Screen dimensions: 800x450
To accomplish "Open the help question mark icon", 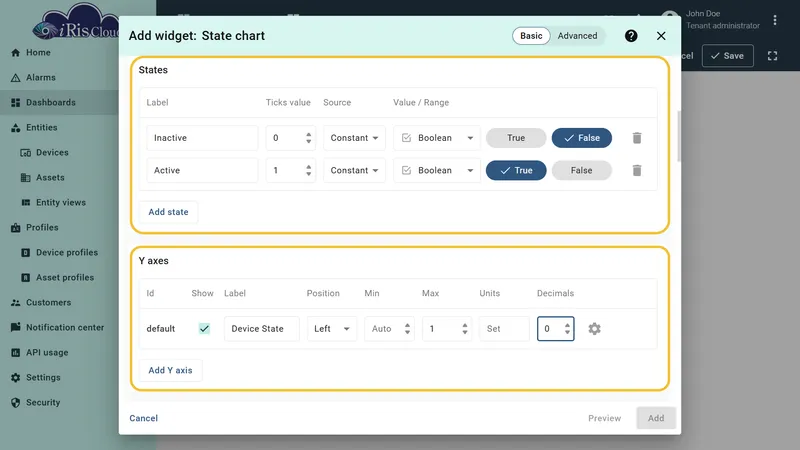I will [631, 36].
